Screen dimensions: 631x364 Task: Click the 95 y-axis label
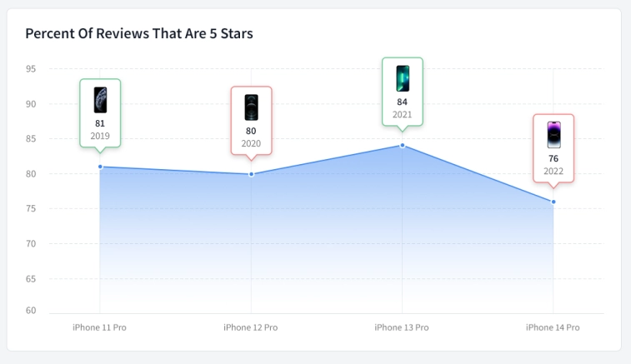click(x=31, y=69)
